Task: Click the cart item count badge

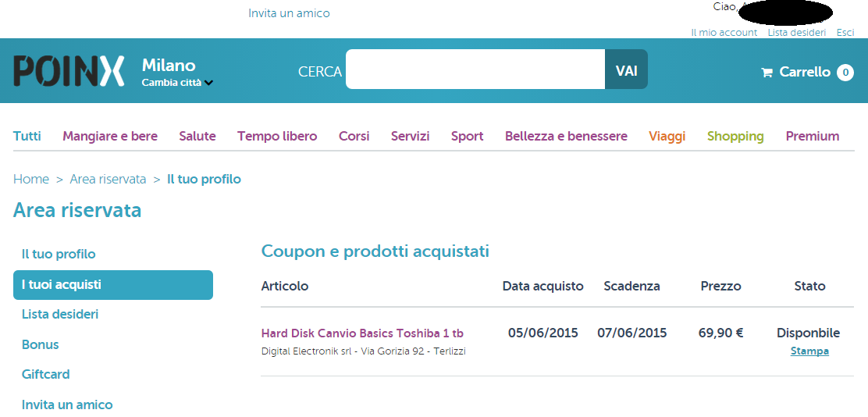Action: (x=845, y=73)
